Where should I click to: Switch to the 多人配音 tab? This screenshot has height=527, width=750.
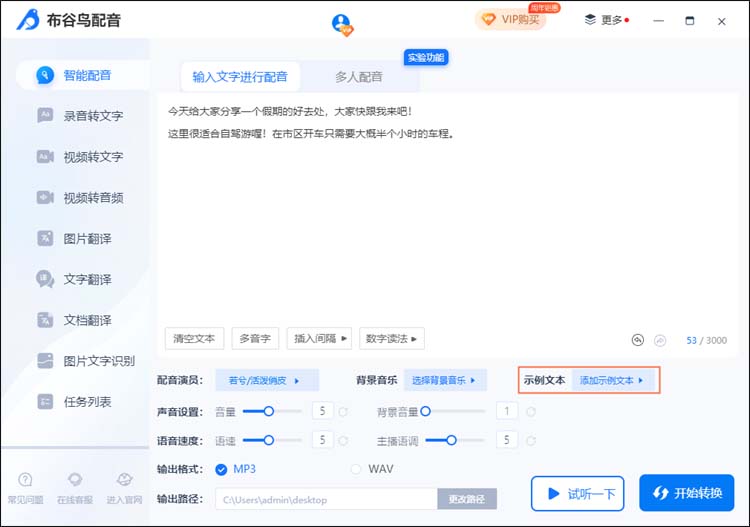[x=359, y=77]
